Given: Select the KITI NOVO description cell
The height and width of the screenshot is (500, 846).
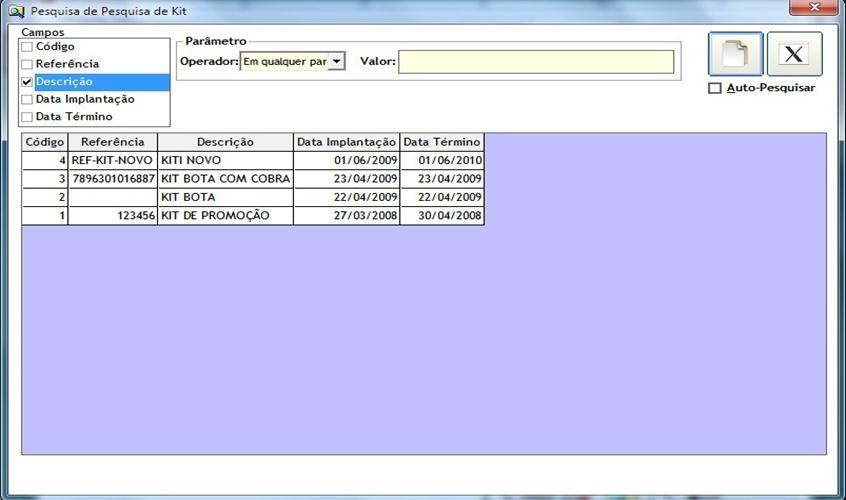Looking at the screenshot, I should click(226, 160).
